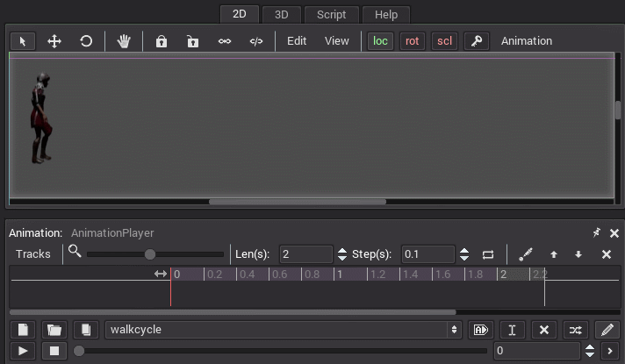Choose the Pan hand tool
The image size is (625, 364).
(124, 41)
